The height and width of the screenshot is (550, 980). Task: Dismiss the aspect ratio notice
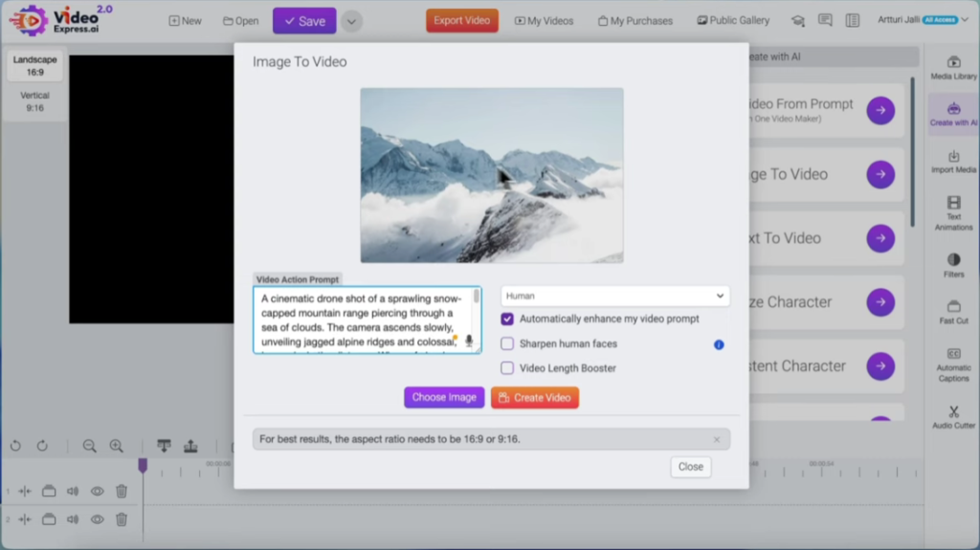point(716,440)
